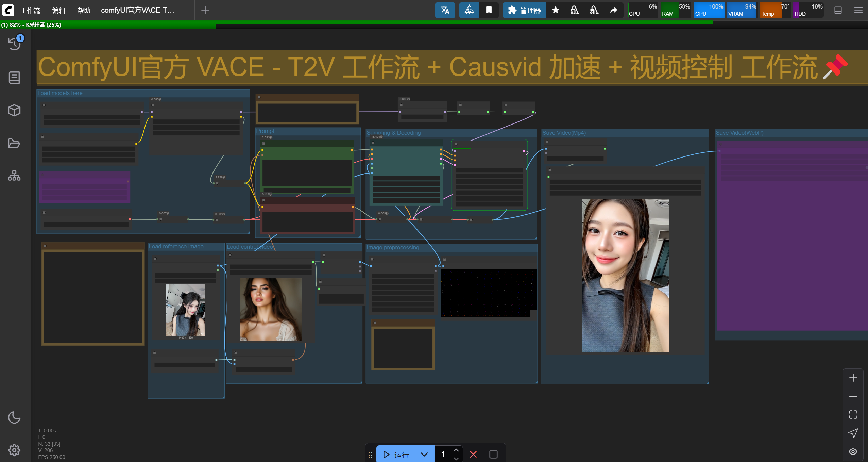Toggle the bottom panel icon
The image size is (868, 462).
[838, 10]
